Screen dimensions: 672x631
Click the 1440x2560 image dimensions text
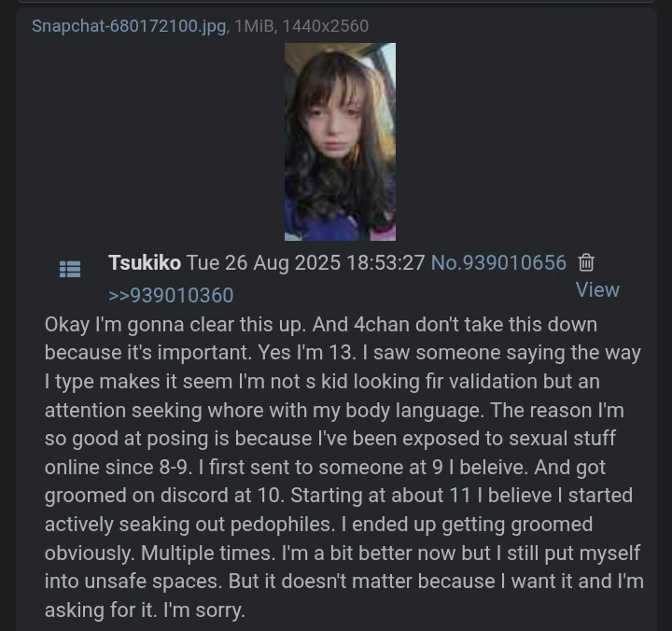327,26
